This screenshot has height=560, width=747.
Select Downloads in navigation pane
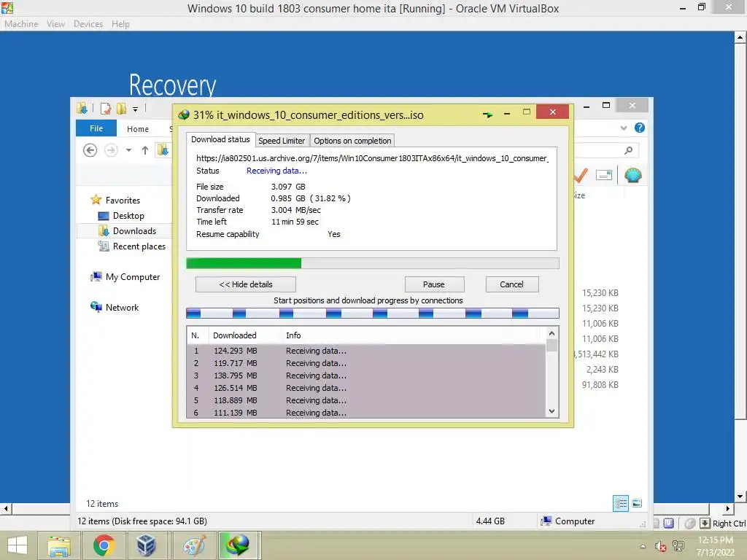(x=134, y=231)
